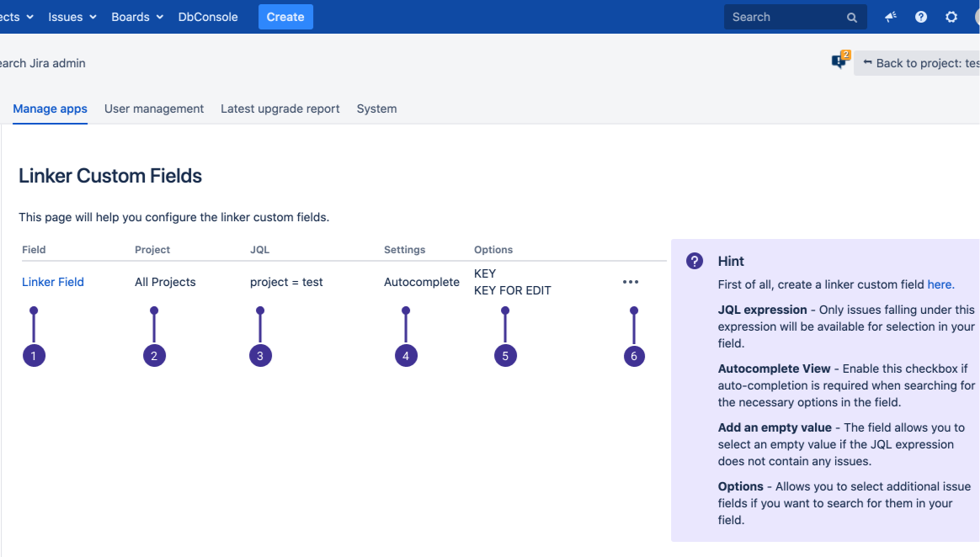The height and width of the screenshot is (557, 980).
Task: Open notifications icon with badge 2
Action: [840, 61]
